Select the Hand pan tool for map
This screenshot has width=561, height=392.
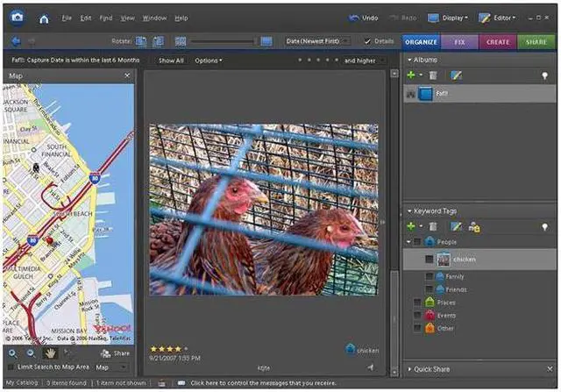(x=50, y=353)
